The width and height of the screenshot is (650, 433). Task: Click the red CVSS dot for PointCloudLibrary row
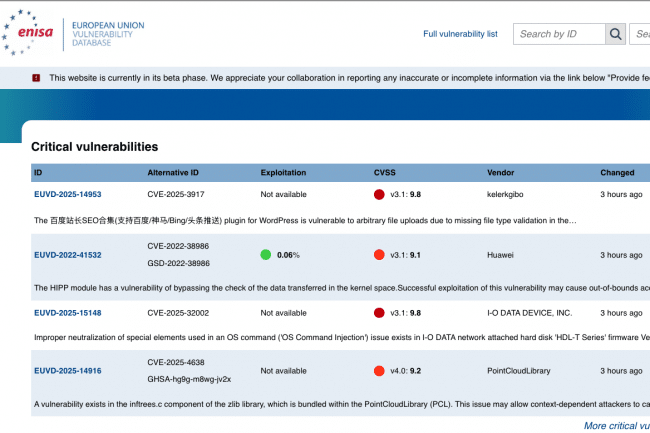pos(379,371)
